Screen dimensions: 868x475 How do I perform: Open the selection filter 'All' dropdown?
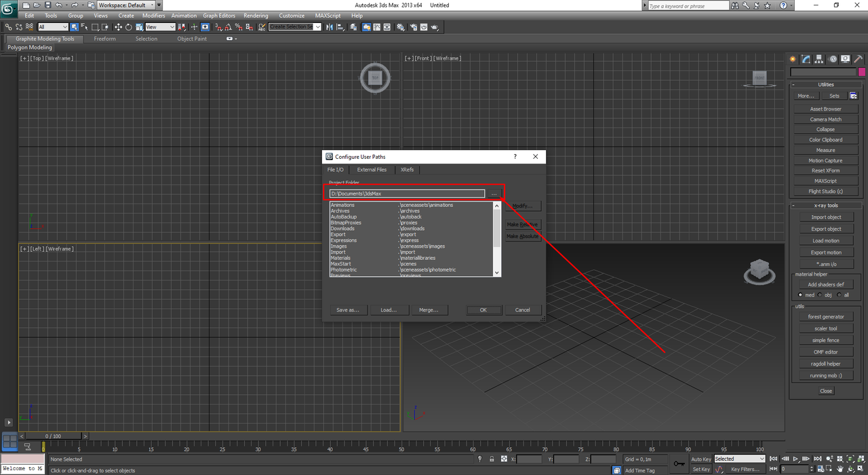click(53, 27)
